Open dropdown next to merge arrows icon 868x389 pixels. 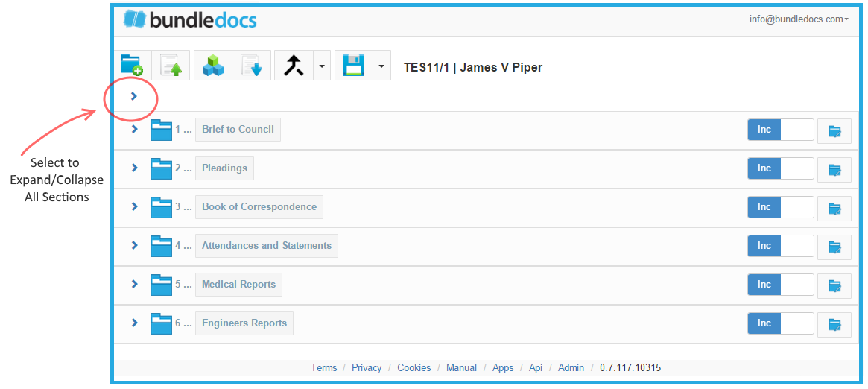[x=322, y=66]
